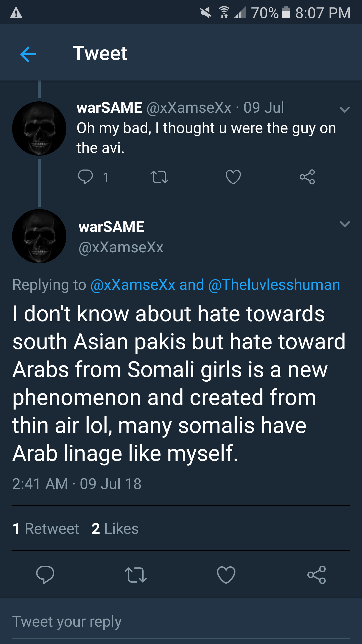The height and width of the screenshot is (644, 362).
Task: Tap the back arrow in Tweet header
Action: (28, 54)
